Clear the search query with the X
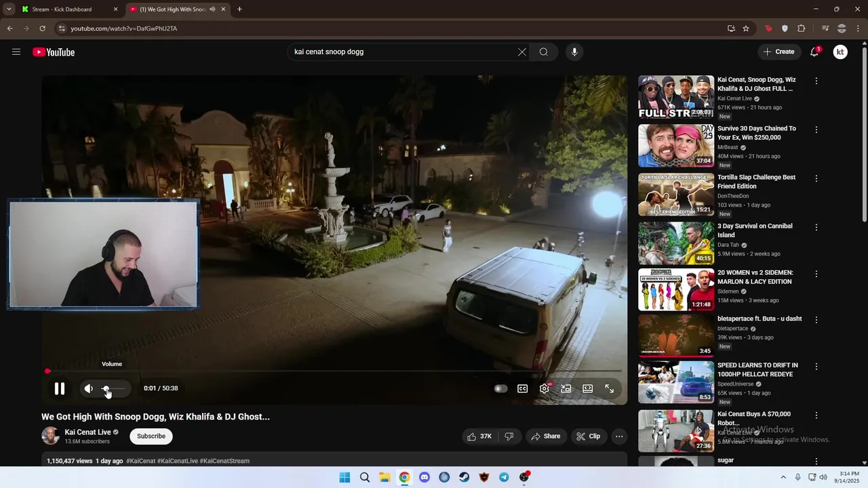 (x=522, y=52)
